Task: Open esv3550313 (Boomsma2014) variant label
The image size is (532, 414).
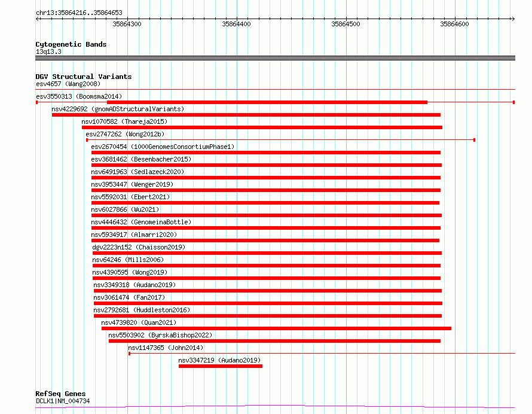Action: click(79, 96)
